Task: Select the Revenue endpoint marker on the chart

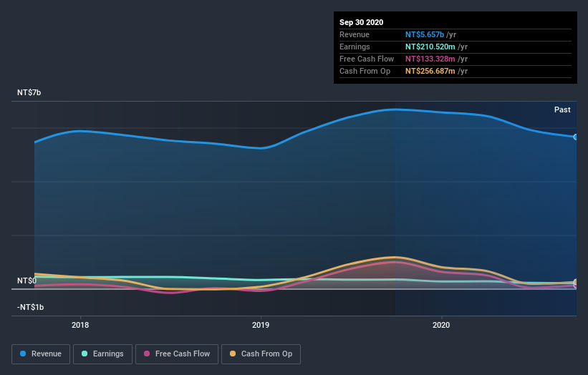Action: click(x=575, y=137)
